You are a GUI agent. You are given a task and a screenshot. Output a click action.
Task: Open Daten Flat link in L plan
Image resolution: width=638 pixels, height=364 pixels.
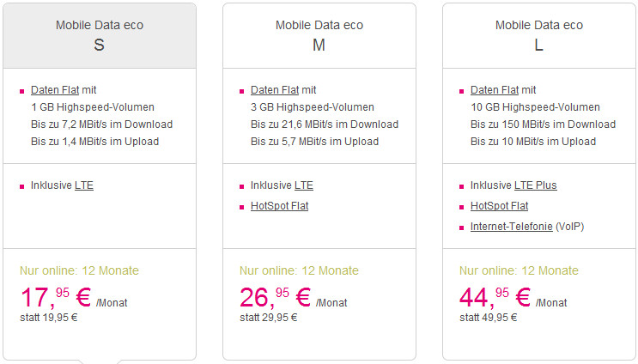point(495,90)
